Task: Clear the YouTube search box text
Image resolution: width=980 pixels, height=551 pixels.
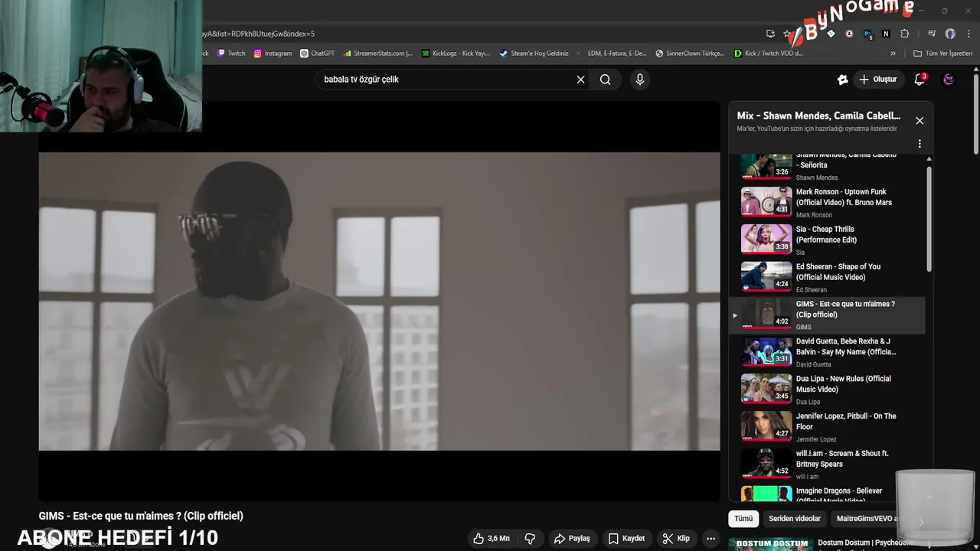Action: pyautogui.click(x=580, y=80)
